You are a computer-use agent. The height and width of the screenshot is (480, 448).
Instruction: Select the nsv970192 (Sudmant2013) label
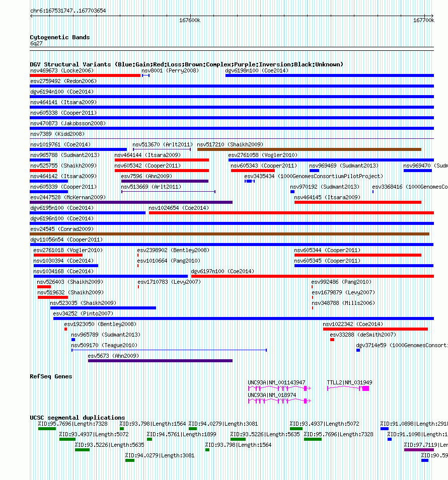(325, 187)
